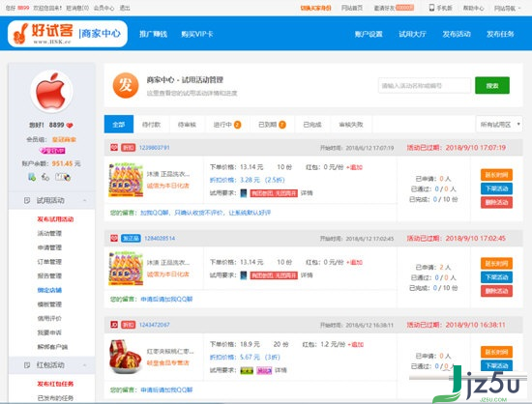This screenshot has height=404, width=532.
Task: Switch to the 待付款 tab
Action: coord(151,125)
